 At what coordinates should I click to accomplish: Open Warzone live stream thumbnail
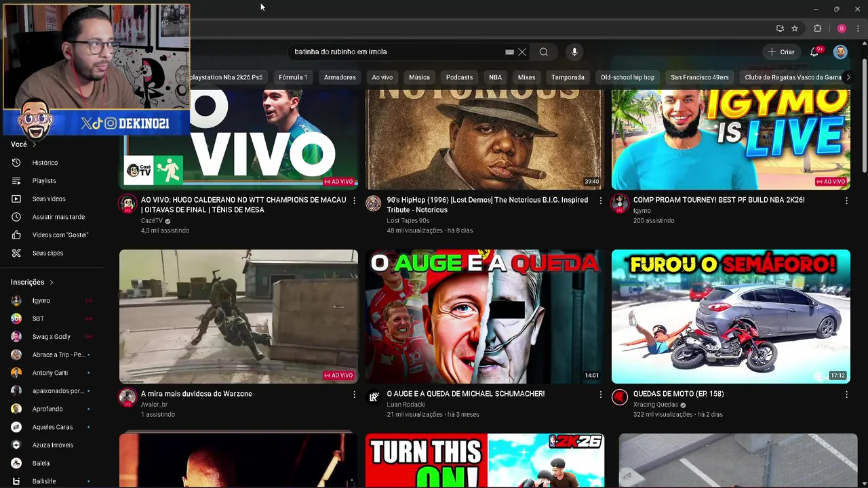[x=239, y=317]
